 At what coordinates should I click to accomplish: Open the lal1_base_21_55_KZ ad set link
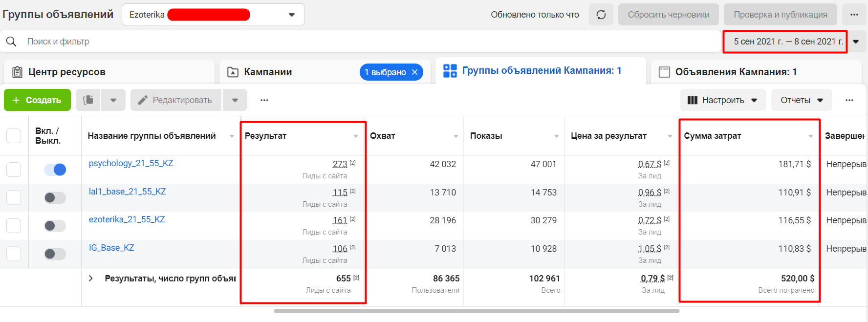click(x=127, y=192)
